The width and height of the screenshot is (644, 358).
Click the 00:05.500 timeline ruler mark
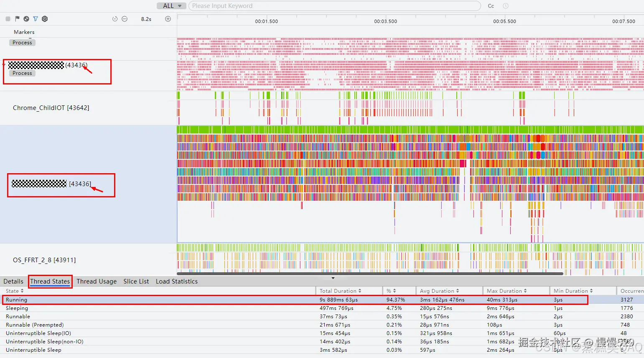click(504, 21)
